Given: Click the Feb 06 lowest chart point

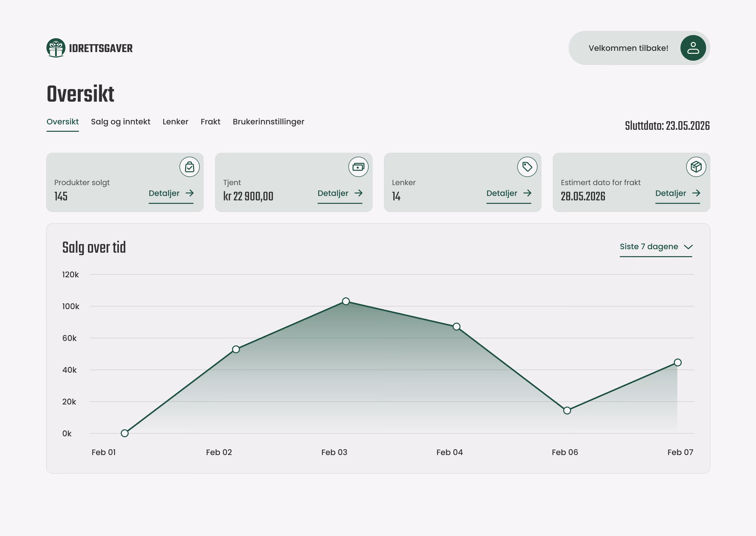Looking at the screenshot, I should click(x=567, y=411).
